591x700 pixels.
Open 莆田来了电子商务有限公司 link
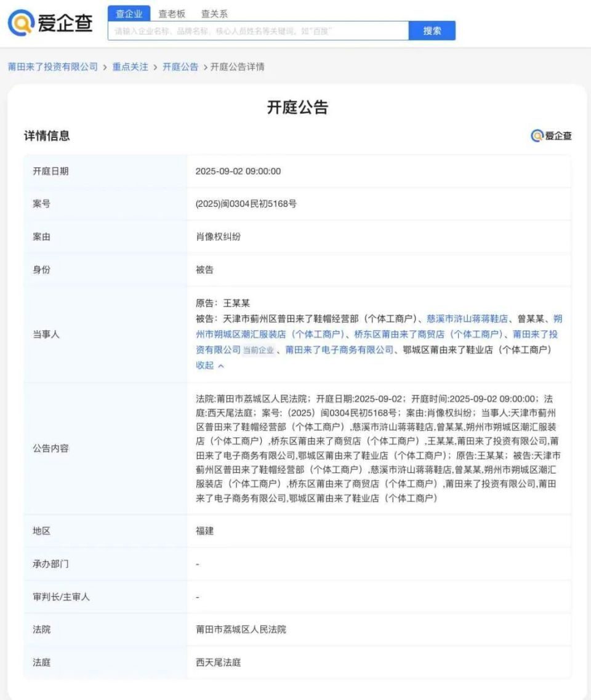339,350
